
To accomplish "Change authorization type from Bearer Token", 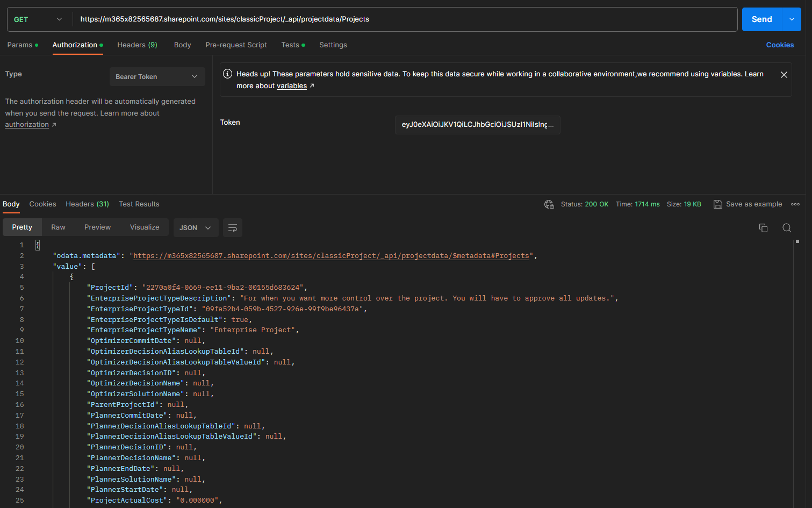I will (x=157, y=76).
